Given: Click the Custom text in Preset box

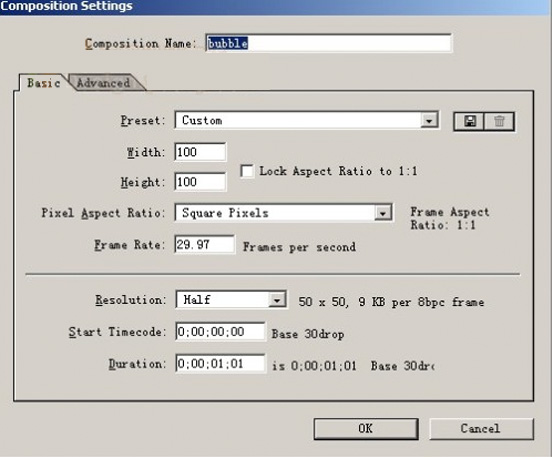Looking at the screenshot, I should point(202,121).
